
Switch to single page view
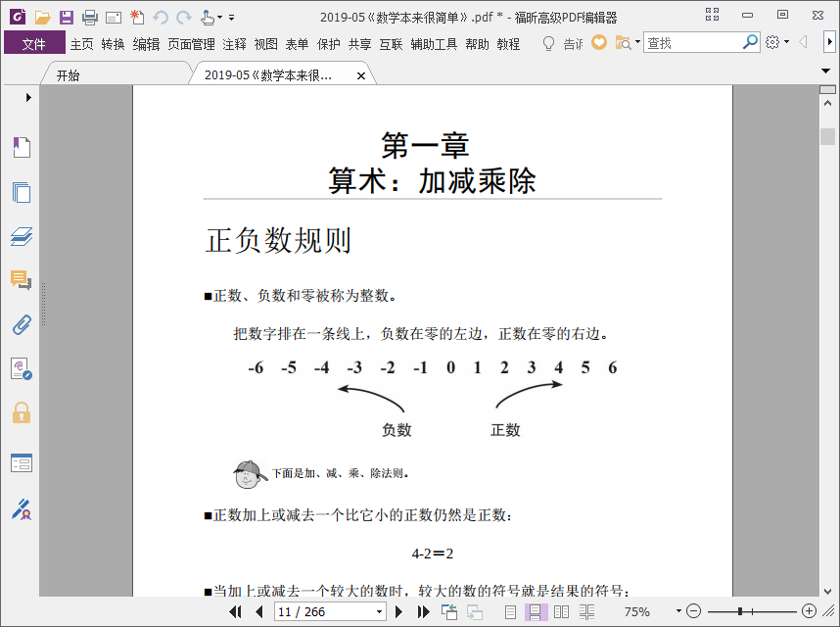click(510, 611)
